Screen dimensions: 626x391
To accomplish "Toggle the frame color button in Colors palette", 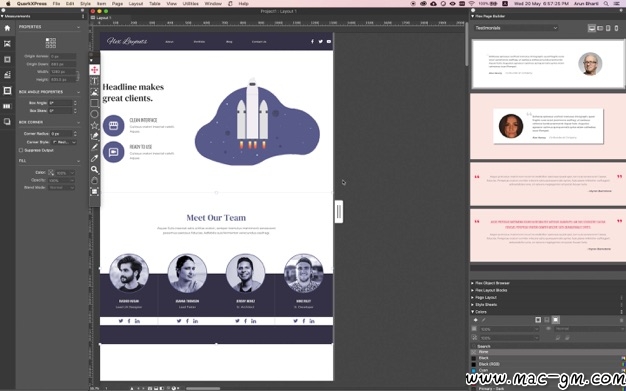I will (x=538, y=320).
